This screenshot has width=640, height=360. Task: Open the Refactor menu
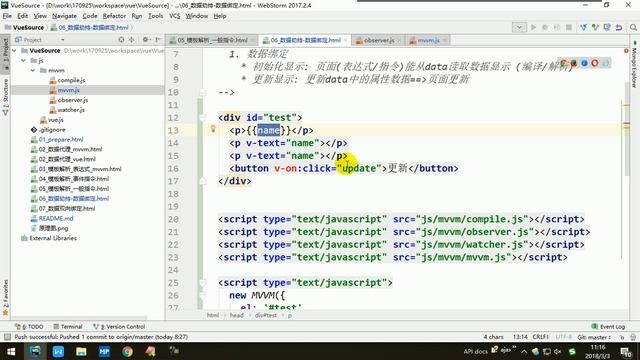[114, 16]
